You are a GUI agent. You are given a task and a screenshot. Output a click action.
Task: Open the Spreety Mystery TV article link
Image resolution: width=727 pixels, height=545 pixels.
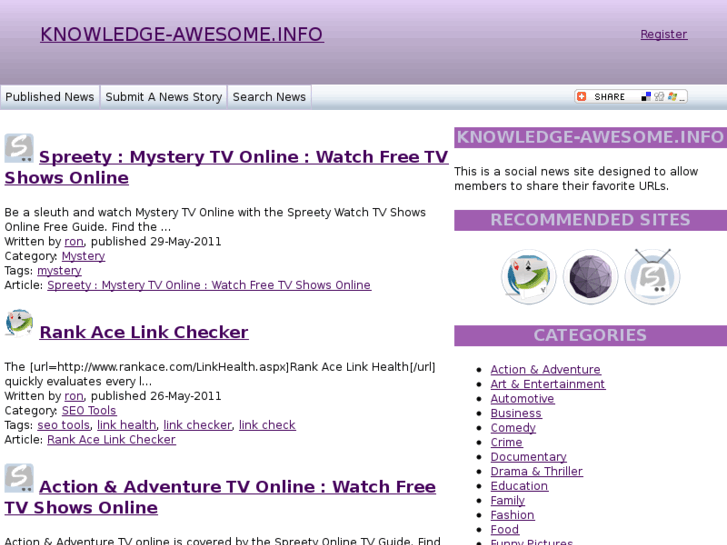click(209, 285)
